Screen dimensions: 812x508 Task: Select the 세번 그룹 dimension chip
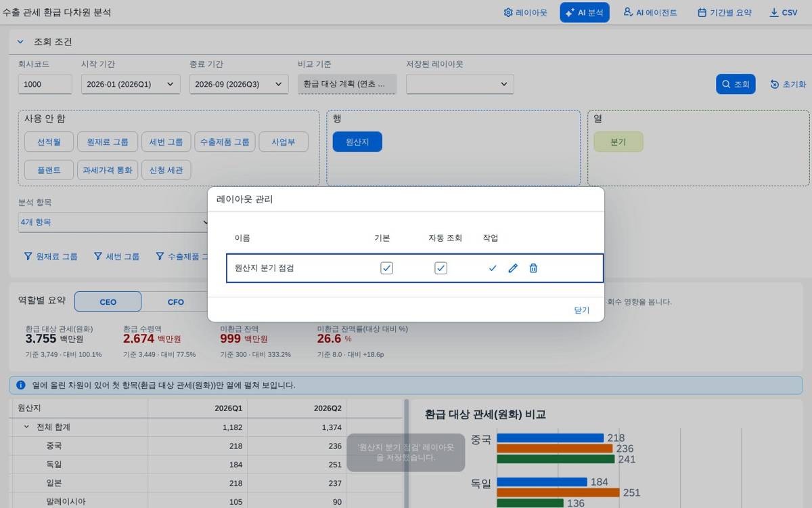(166, 142)
